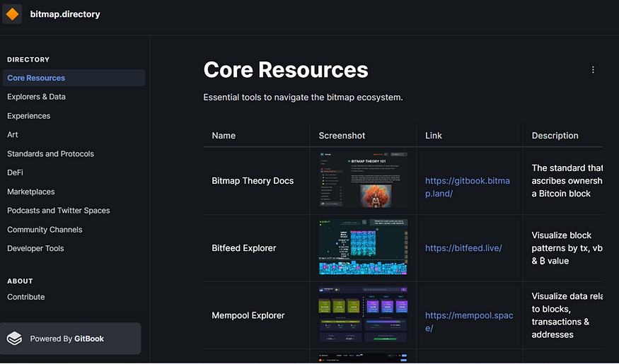Click the Screenshot column header
The height and width of the screenshot is (364, 619).
[x=342, y=135]
